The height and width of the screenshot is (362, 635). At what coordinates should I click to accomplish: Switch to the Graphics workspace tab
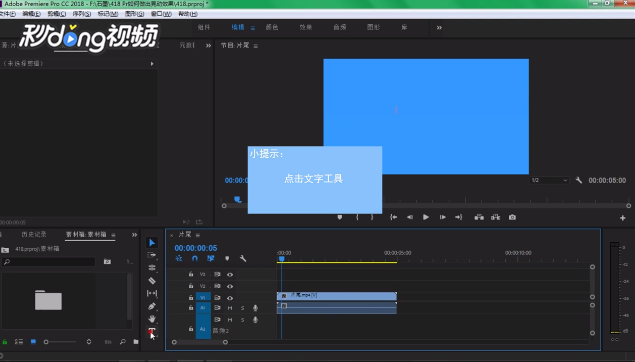pyautogui.click(x=373, y=27)
